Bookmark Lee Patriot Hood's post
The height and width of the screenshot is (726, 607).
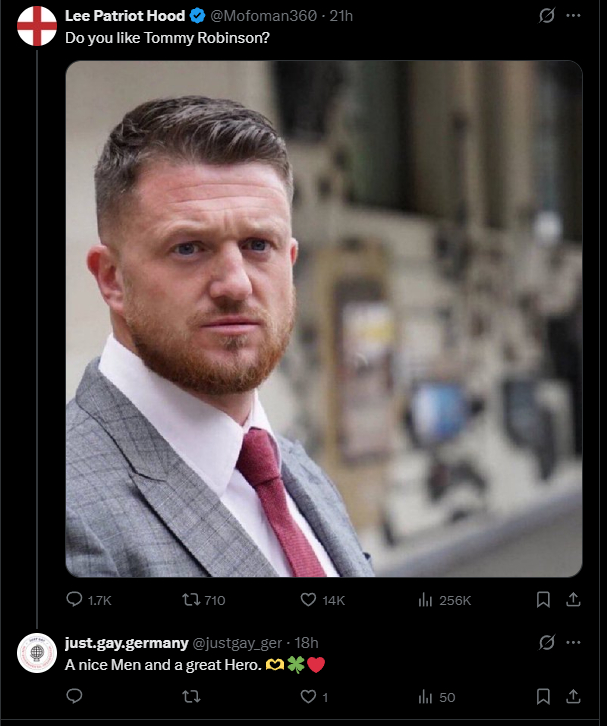click(543, 600)
